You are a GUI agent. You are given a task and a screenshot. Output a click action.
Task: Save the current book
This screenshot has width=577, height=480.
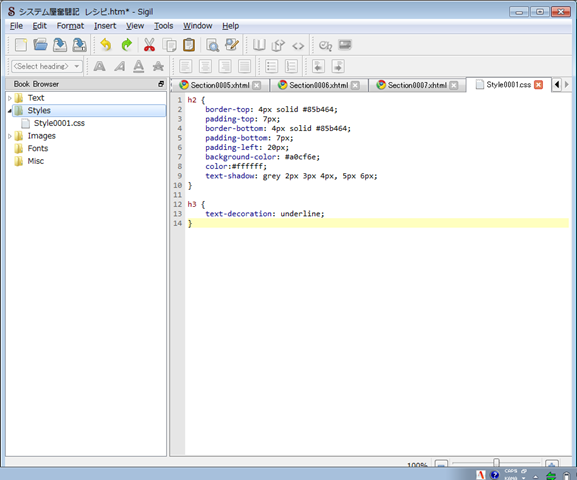click(x=60, y=45)
